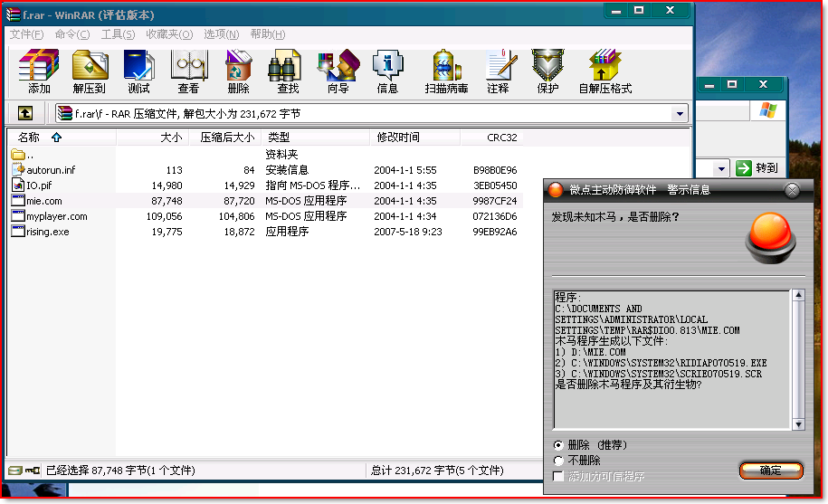
Task: Click the '87,748' size value for mie.com
Action: [167, 201]
